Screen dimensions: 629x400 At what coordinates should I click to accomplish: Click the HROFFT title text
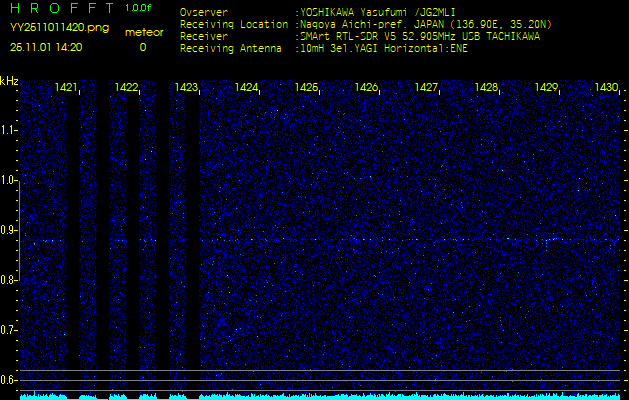tap(59, 9)
